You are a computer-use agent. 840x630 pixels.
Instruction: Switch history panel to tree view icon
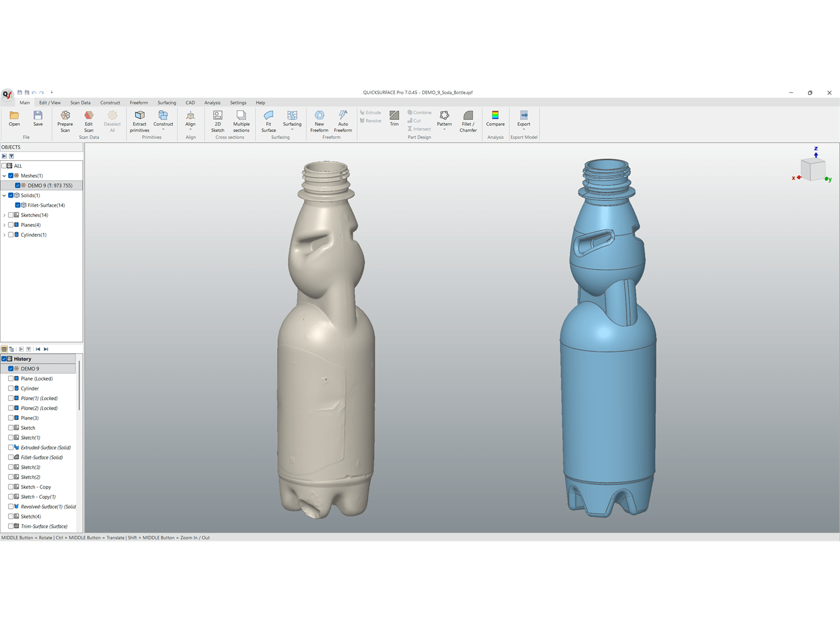coord(12,349)
